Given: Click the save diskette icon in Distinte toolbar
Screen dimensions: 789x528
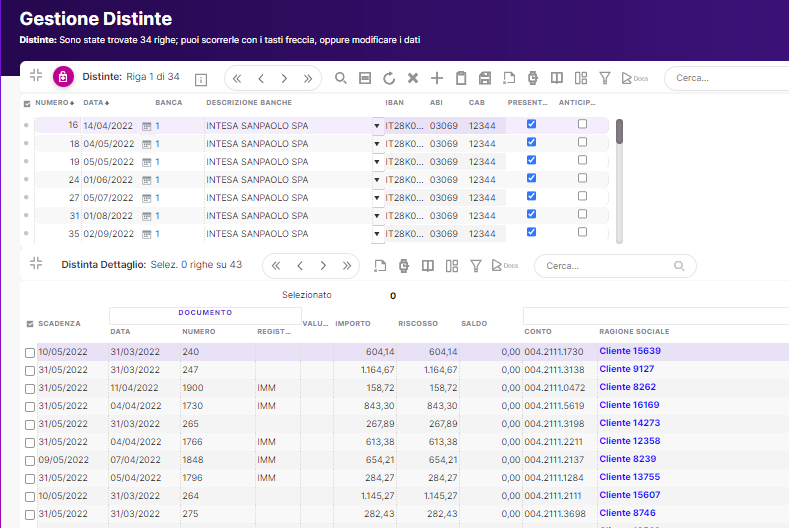Looking at the screenshot, I should [485, 78].
